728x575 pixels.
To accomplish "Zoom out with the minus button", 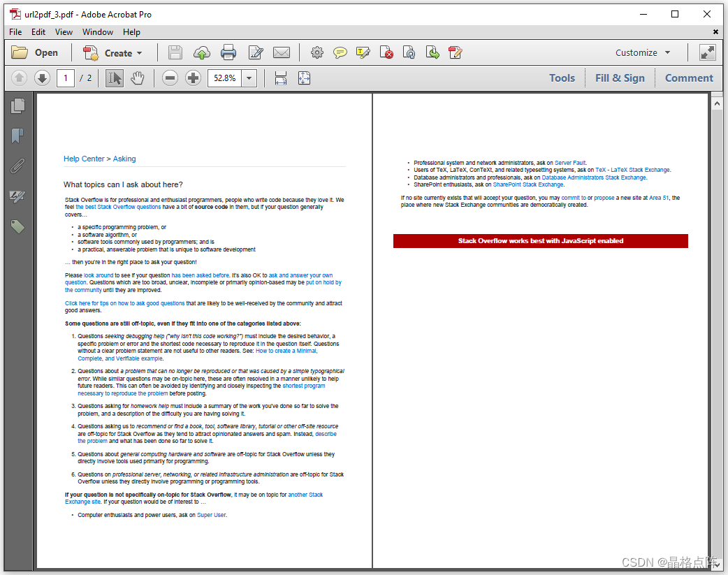I will (x=170, y=78).
